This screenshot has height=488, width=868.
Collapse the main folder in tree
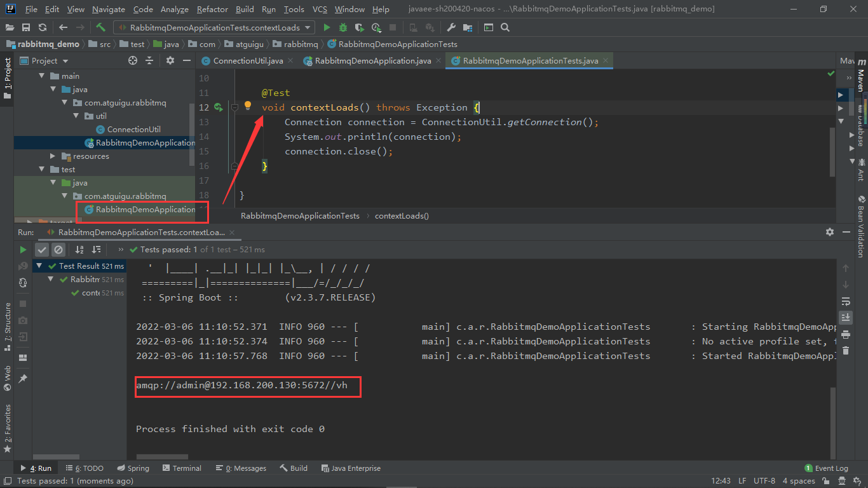click(41, 76)
